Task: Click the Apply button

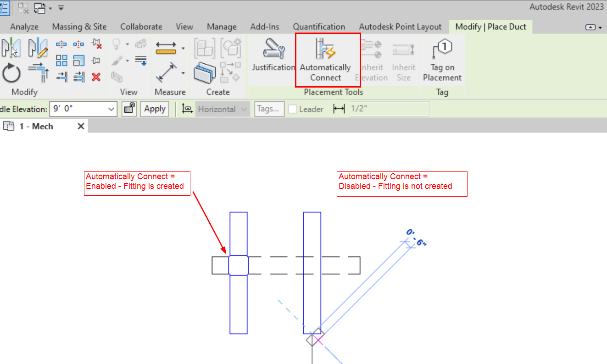Action: click(x=155, y=109)
